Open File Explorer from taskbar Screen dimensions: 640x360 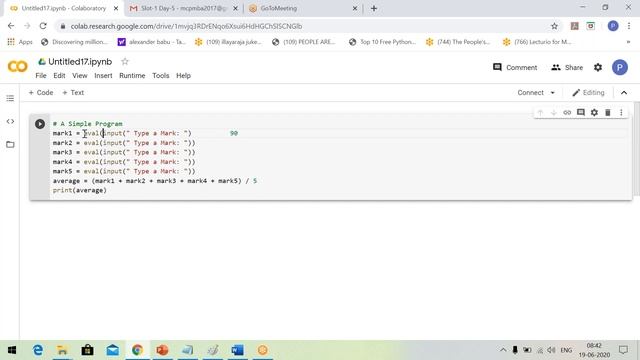click(62, 350)
